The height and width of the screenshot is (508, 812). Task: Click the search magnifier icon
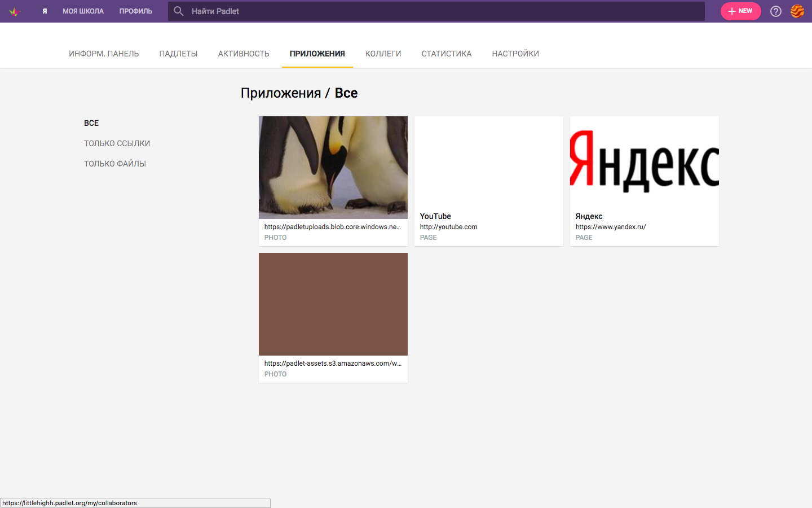[178, 11]
